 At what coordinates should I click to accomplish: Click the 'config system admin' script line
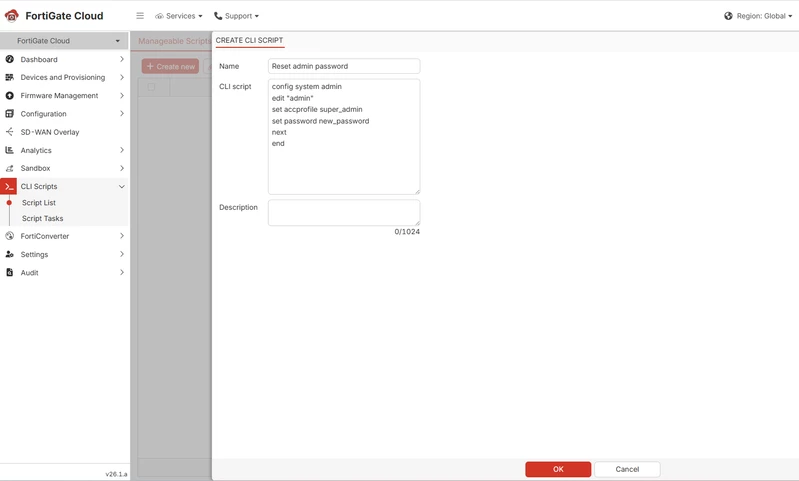307,87
